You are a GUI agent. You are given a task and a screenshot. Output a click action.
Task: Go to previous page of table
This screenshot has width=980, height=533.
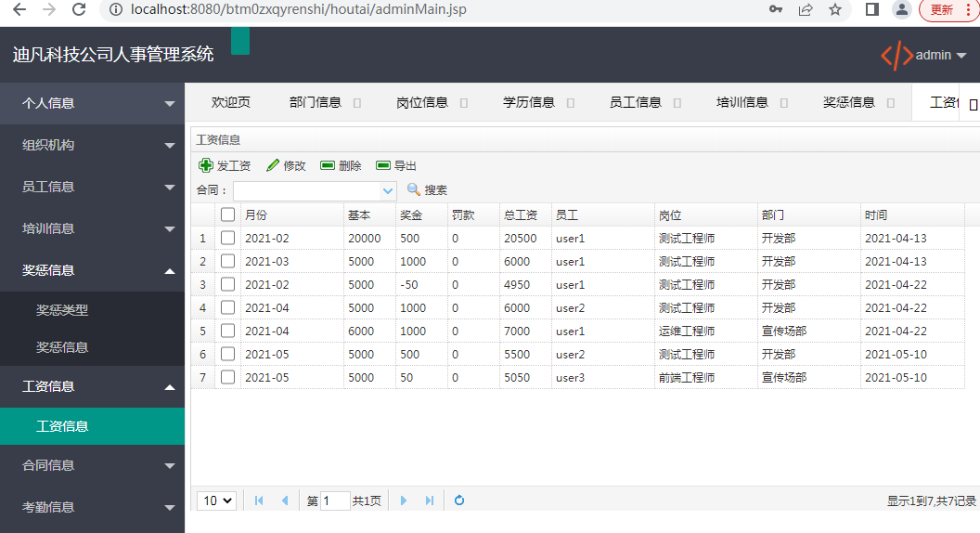click(285, 500)
